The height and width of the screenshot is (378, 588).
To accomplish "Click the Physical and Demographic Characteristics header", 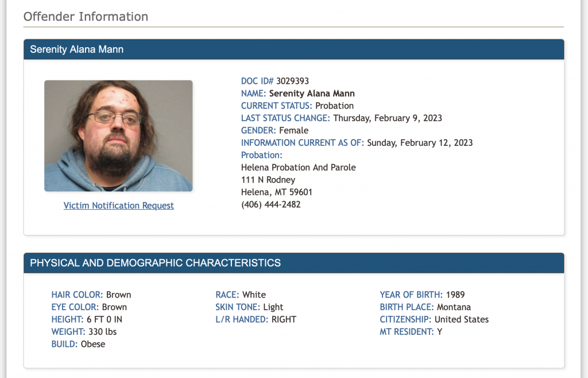I will [293, 263].
